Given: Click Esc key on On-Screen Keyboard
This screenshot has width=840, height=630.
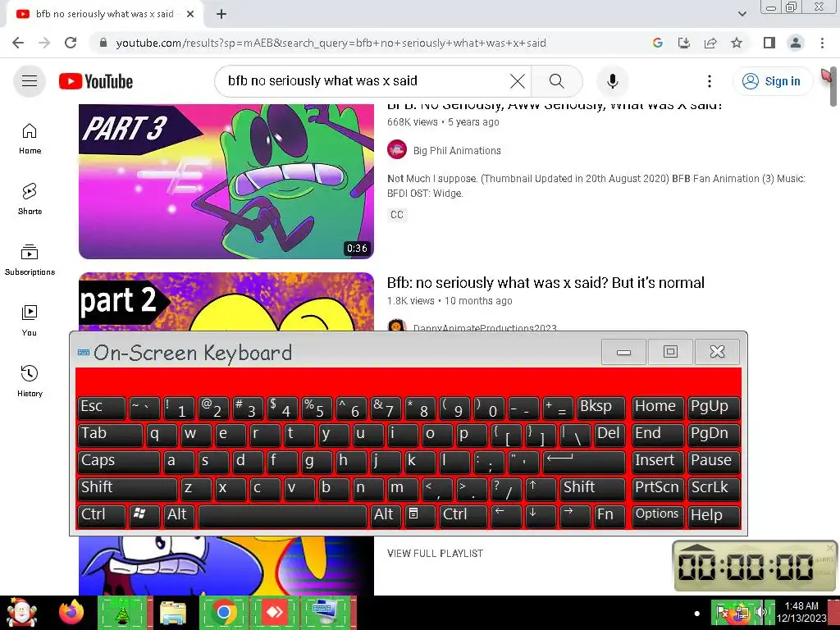Looking at the screenshot, I should pyautogui.click(x=101, y=407).
